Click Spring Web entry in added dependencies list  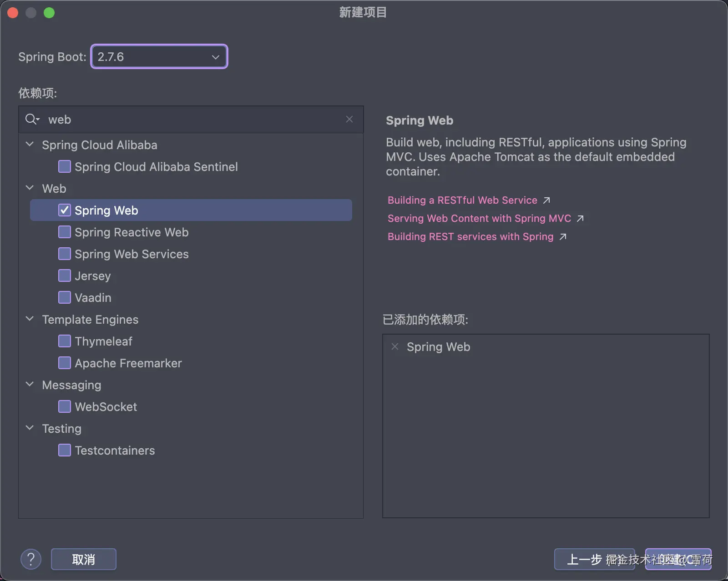(x=439, y=347)
